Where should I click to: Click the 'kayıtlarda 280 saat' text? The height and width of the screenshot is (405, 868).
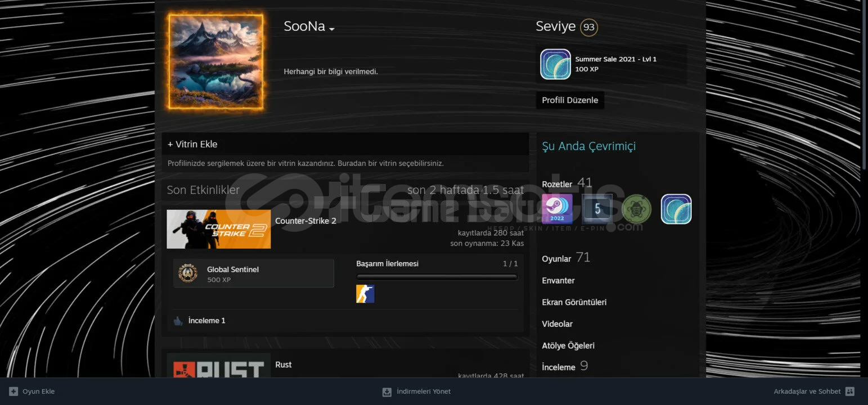point(491,233)
